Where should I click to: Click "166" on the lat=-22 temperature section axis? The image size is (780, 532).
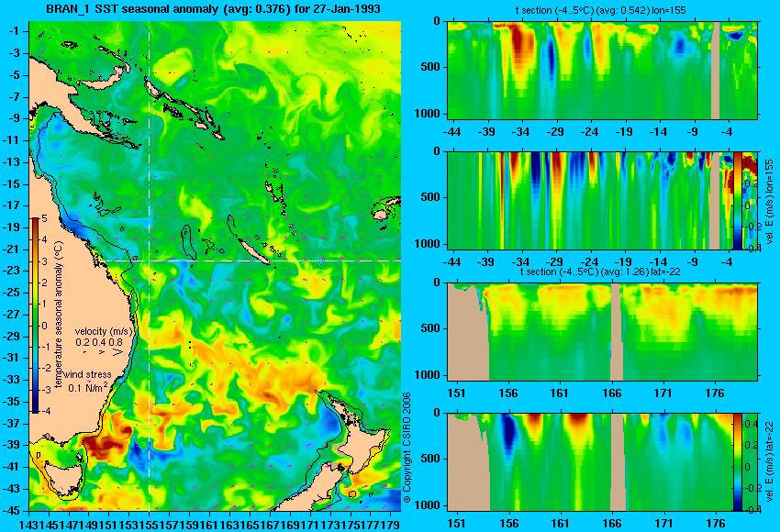click(612, 393)
